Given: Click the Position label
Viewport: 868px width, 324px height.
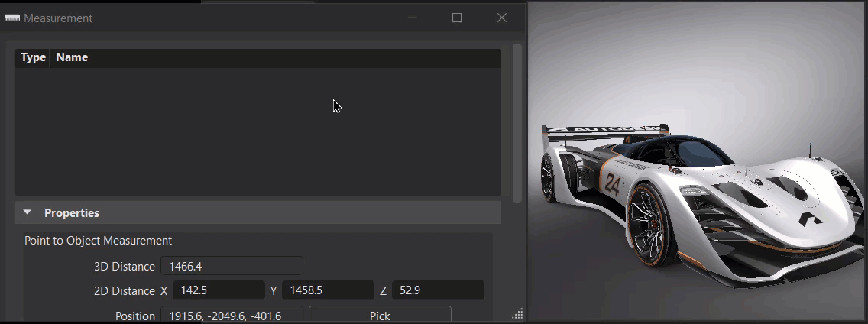Looking at the screenshot, I should [x=135, y=316].
